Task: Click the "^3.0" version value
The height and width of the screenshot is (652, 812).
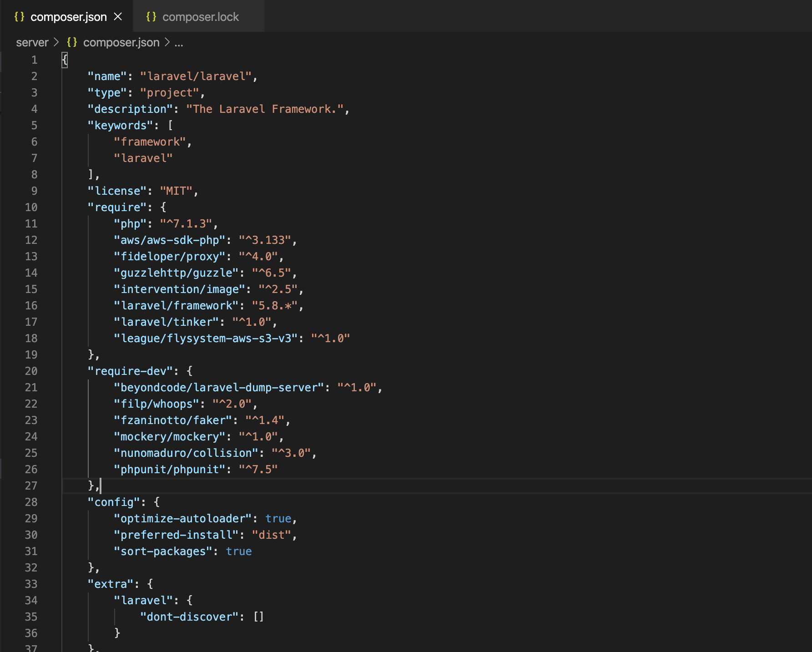Action: point(291,453)
